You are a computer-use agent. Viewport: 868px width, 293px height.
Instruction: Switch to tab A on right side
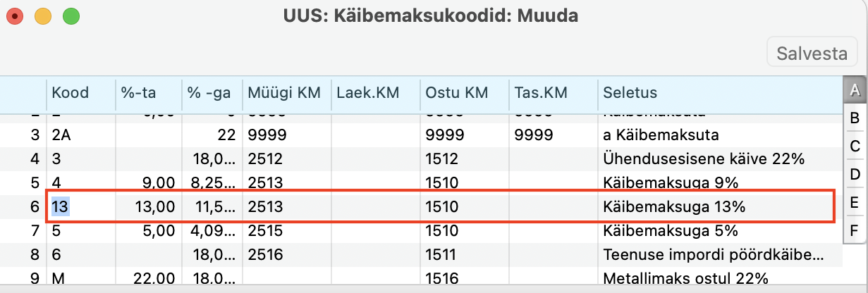click(x=855, y=90)
